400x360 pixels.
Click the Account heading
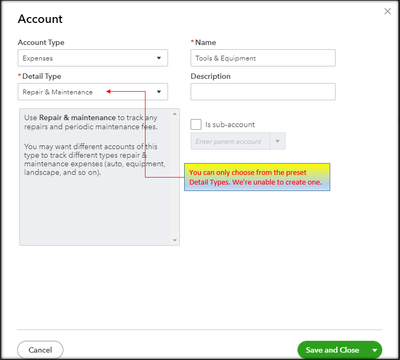(x=40, y=19)
